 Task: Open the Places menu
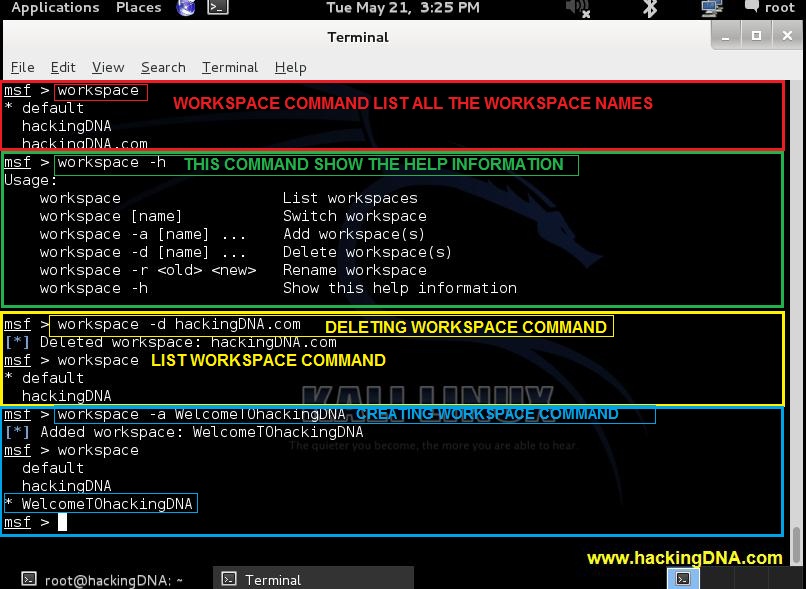(x=137, y=8)
